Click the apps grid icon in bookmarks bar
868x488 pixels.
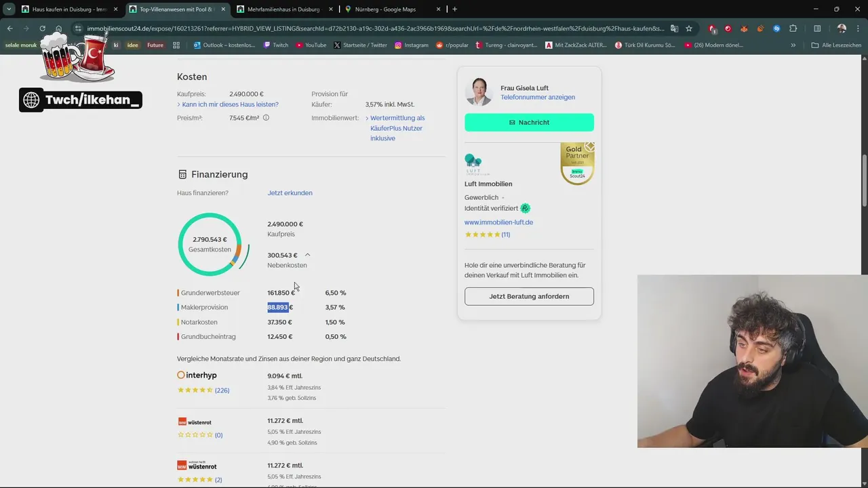176,45
